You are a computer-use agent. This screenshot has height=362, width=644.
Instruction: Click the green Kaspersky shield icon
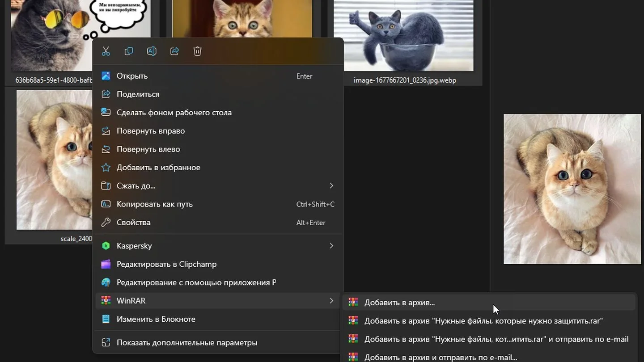tap(106, 246)
